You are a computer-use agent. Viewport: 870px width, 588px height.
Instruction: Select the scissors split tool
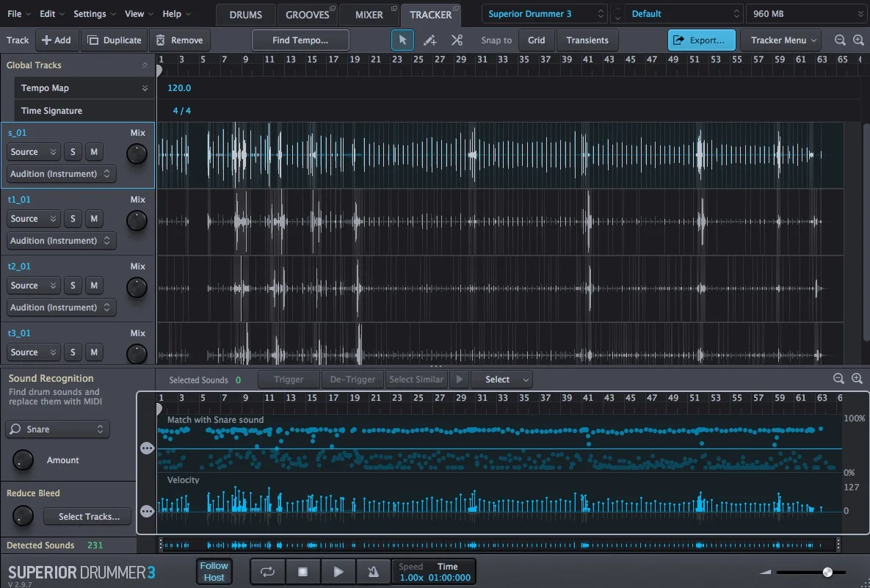457,40
